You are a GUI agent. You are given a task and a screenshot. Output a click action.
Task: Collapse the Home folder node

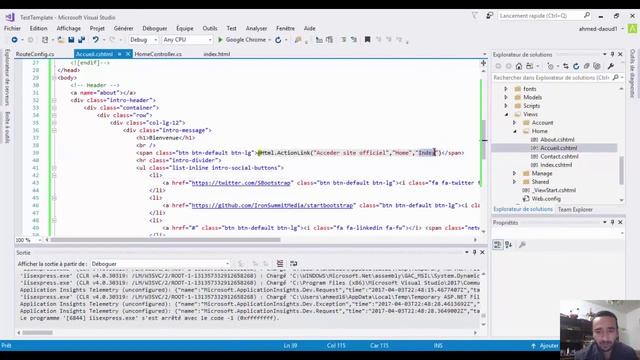515,131
